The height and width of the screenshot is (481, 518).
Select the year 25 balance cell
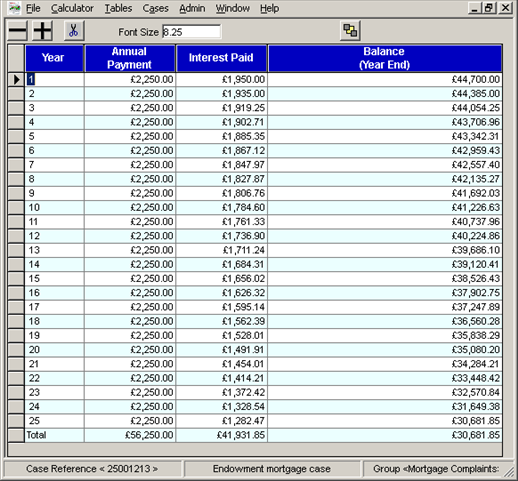click(385, 421)
